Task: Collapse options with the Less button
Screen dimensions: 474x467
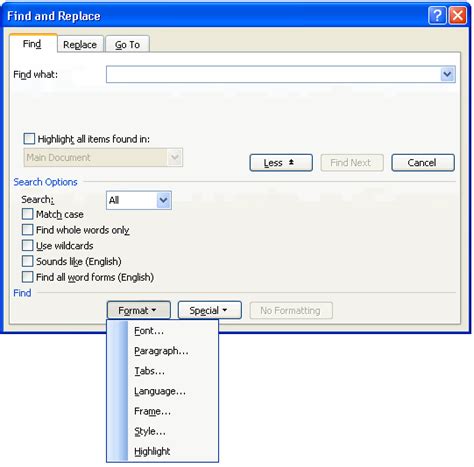Action: click(x=281, y=163)
